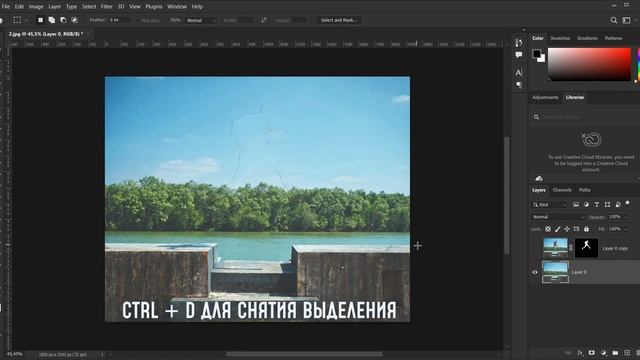Switch to the Channels tab
This screenshot has width=640, height=360.
click(x=562, y=190)
